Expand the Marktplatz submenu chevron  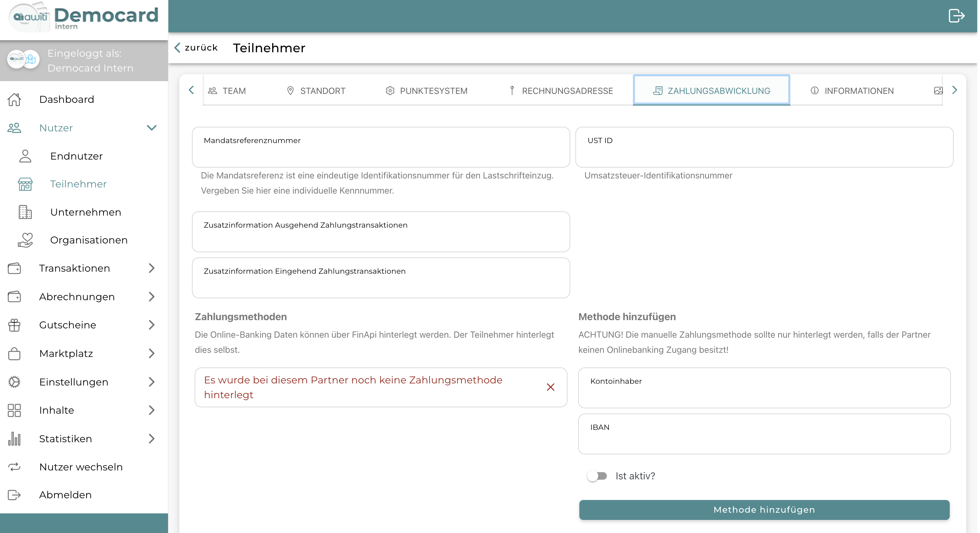[152, 353]
